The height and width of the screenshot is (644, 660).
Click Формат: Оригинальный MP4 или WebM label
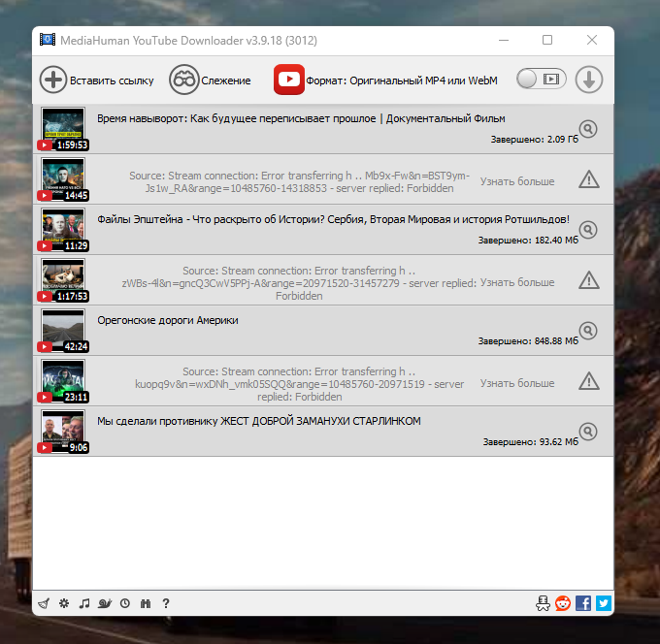click(x=402, y=80)
